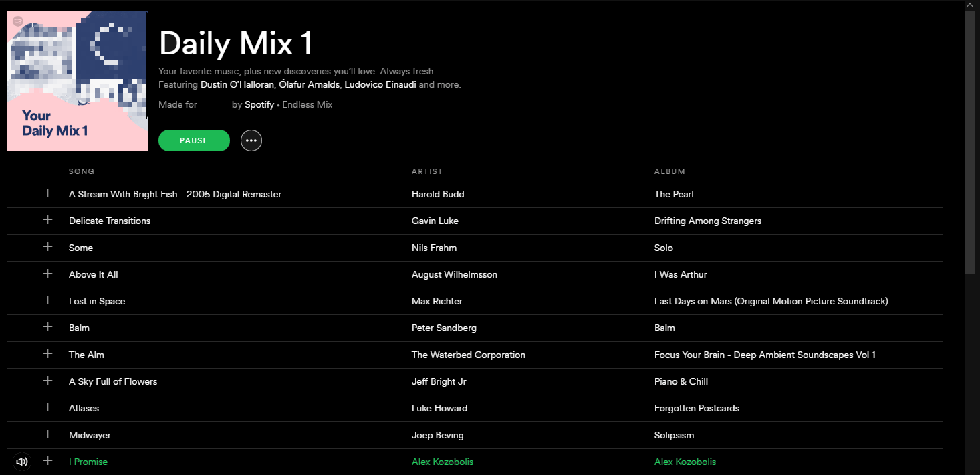The image size is (980, 475).
Task: Save the song 'Balm' with plus icon
Action: pyautogui.click(x=47, y=327)
